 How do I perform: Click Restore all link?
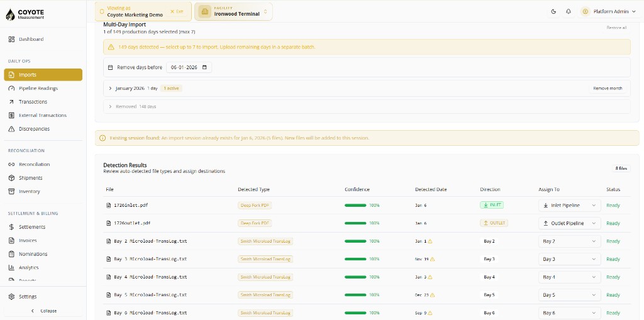coord(616,28)
